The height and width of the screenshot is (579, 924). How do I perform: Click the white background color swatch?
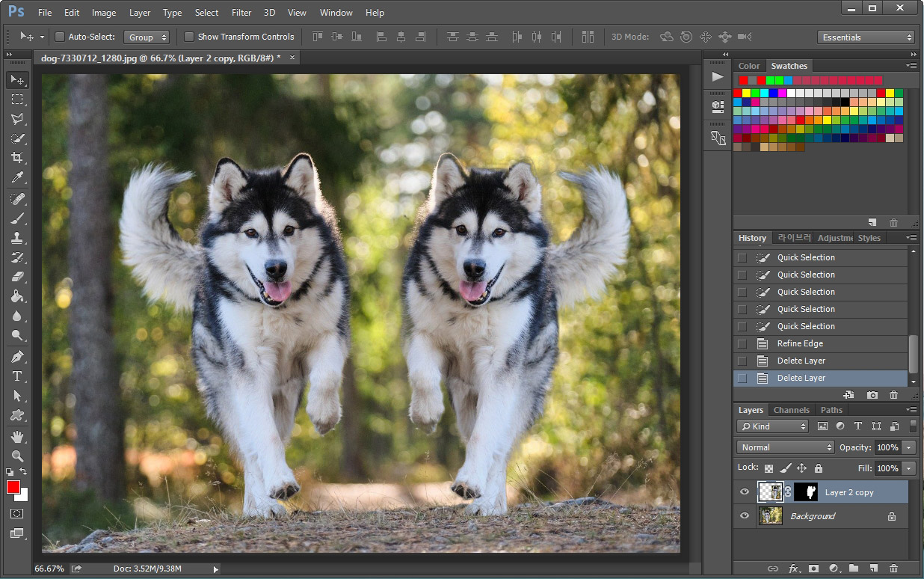point(22,495)
